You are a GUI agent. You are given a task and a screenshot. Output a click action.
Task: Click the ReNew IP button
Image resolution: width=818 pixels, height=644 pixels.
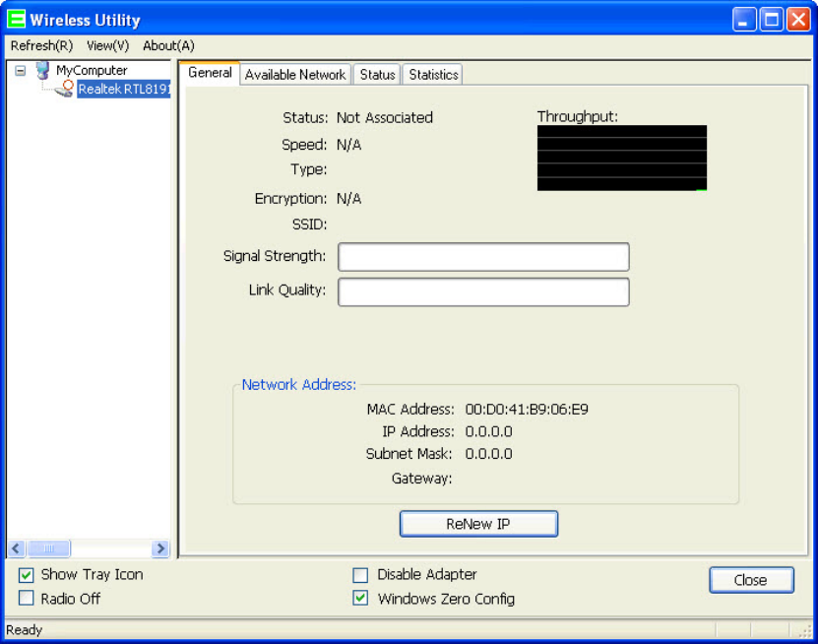coord(478,524)
